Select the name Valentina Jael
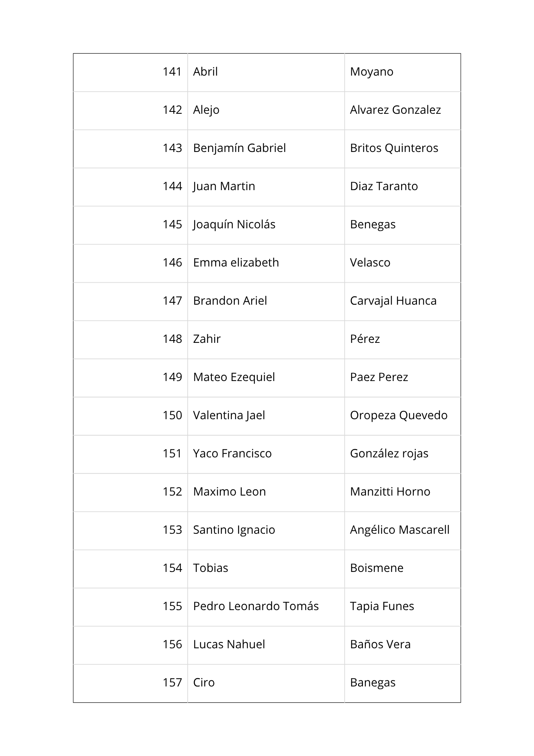 (229, 415)
